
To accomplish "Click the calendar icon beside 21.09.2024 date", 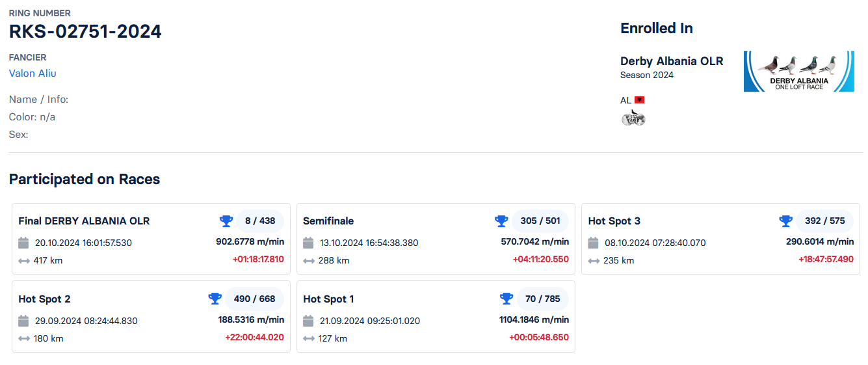I will [x=308, y=321].
